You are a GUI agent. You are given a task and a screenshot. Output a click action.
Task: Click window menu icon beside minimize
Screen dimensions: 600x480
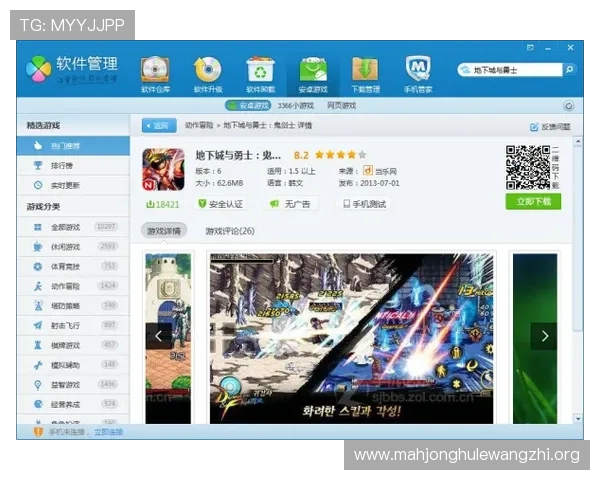[x=530, y=48]
